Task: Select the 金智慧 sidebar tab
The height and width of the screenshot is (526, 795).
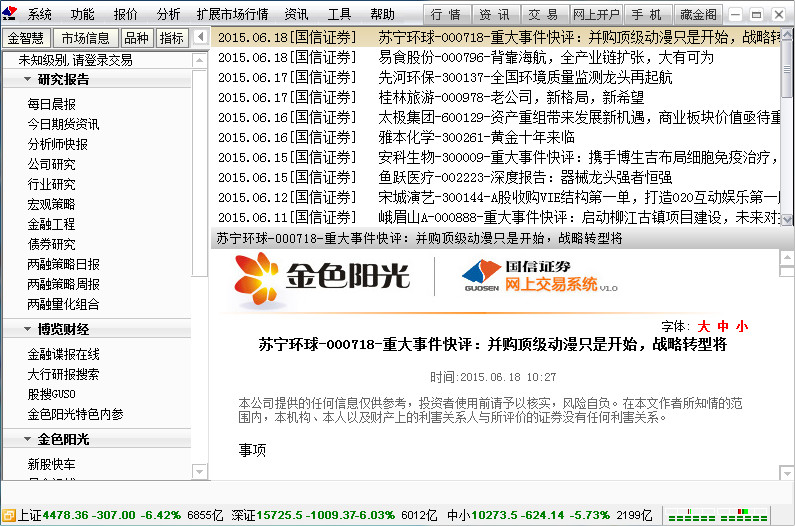Action: [26, 38]
